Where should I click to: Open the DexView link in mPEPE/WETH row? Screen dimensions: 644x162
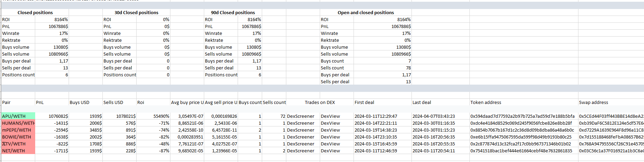coord(330,130)
